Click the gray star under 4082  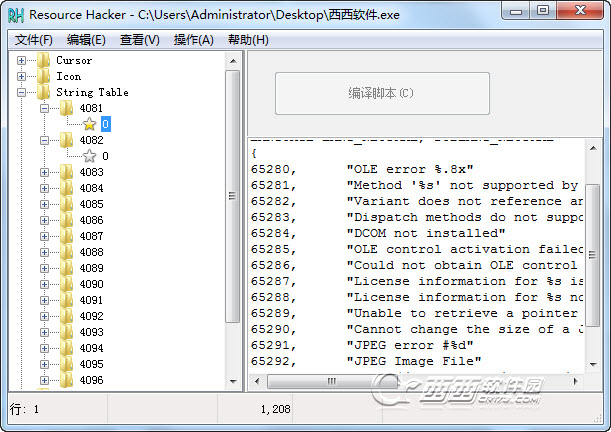90,156
